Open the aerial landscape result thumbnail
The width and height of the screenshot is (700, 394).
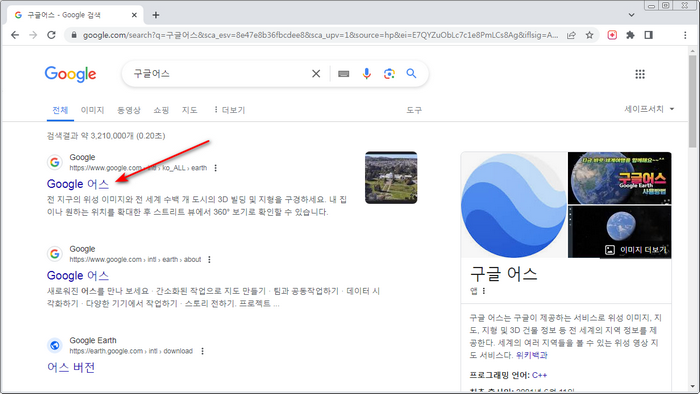[x=391, y=178]
